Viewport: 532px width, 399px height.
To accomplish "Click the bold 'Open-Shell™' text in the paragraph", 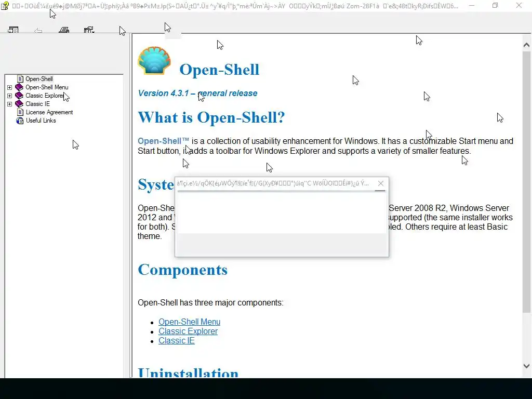I will (163, 141).
